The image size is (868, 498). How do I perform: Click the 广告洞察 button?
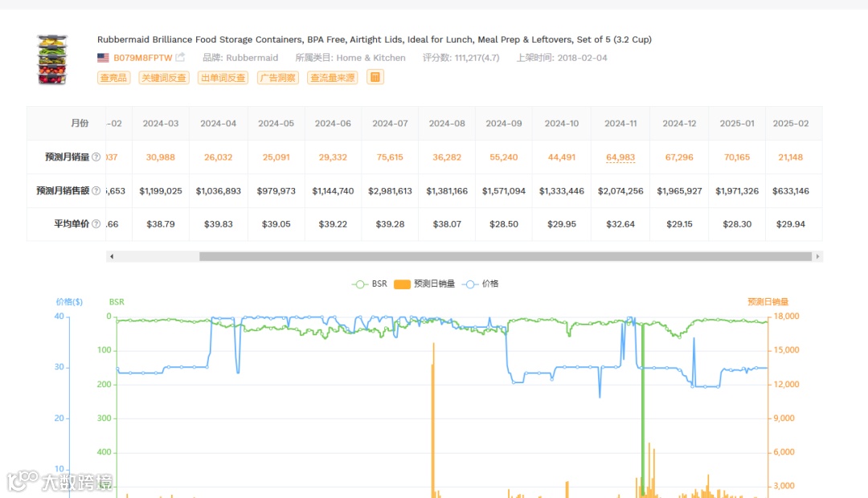pyautogui.click(x=278, y=77)
